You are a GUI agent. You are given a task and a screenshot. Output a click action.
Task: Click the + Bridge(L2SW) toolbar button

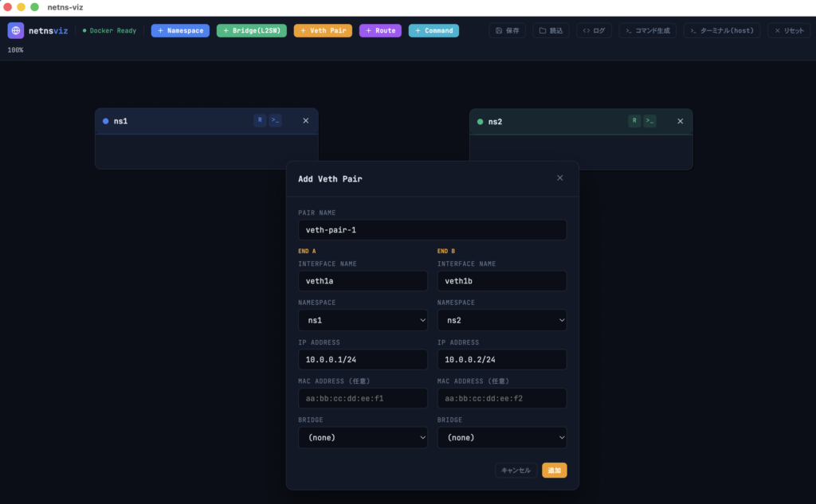click(250, 30)
